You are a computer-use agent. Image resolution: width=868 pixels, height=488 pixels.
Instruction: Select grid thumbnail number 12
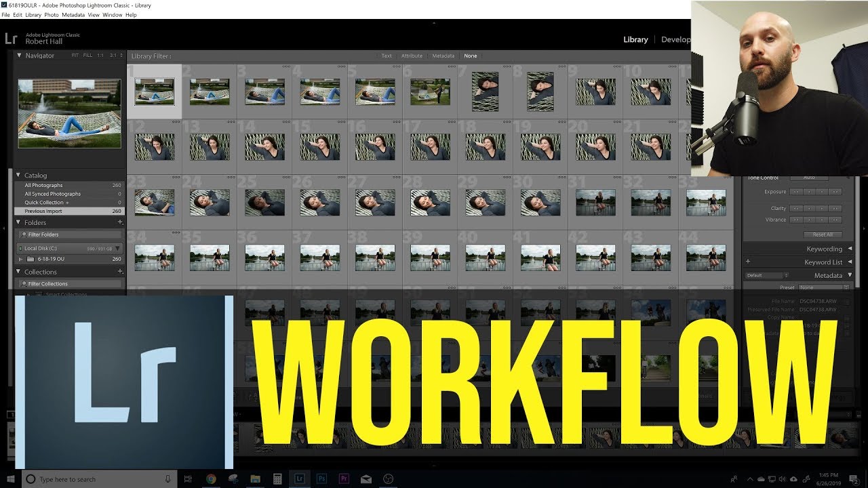(x=154, y=146)
